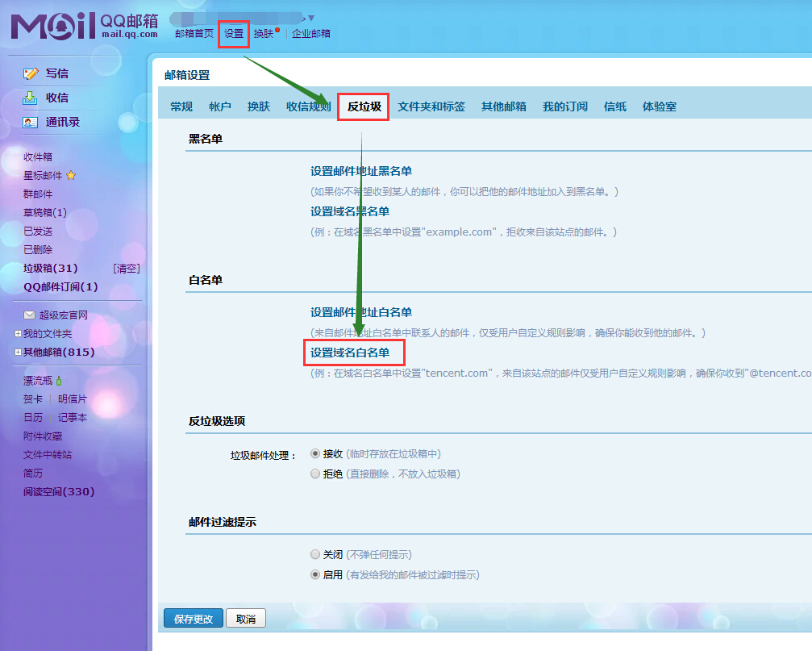Expand the 其他邮箱 tree node
Image resolution: width=812 pixels, height=651 pixels.
pos(18,353)
